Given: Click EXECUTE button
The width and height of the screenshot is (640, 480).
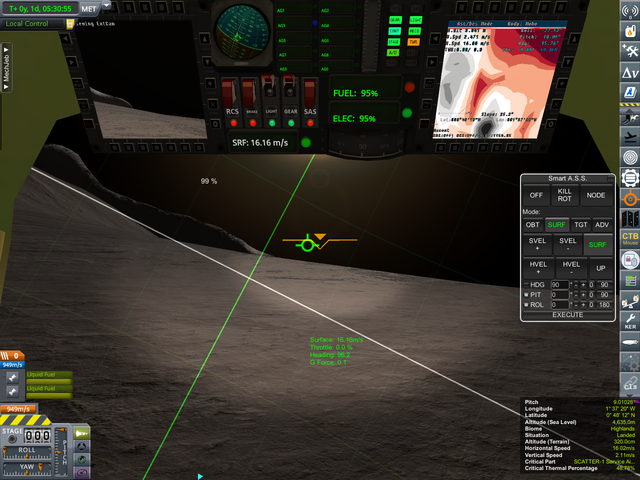Looking at the screenshot, I should click(x=568, y=315).
